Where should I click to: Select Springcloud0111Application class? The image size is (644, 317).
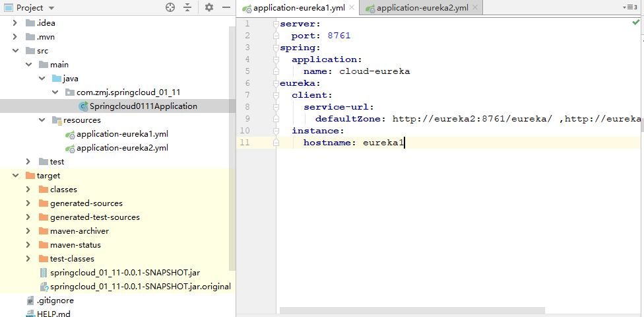[x=143, y=106]
